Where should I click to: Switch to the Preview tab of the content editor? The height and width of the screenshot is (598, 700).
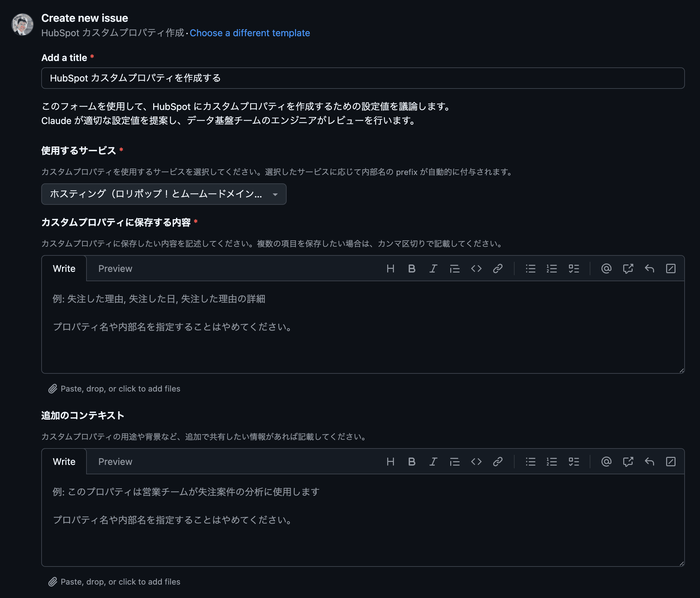click(x=115, y=268)
